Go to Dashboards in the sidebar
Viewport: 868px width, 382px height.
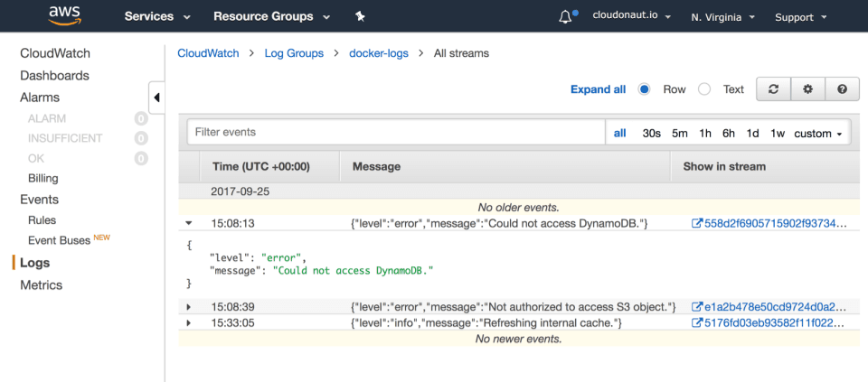coord(54,76)
